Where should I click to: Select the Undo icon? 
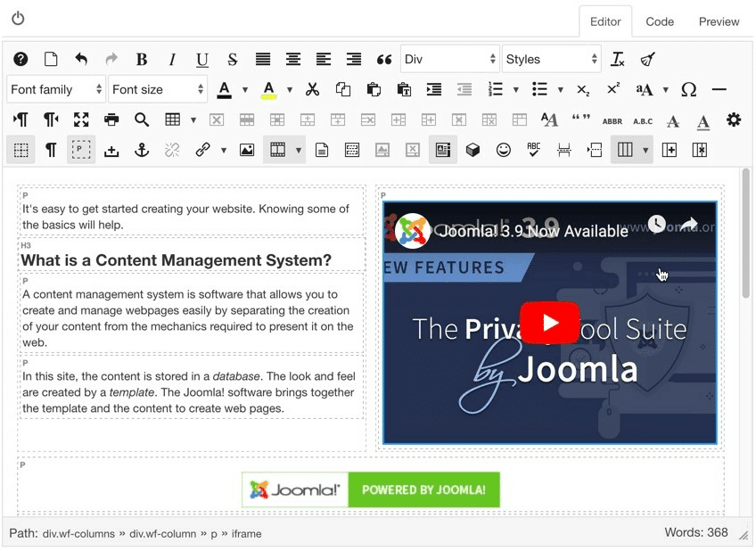pos(81,59)
